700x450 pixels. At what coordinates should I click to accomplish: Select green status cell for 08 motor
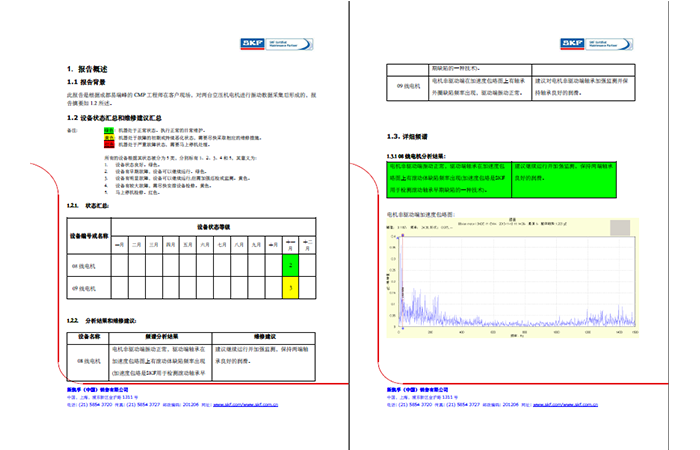pyautogui.click(x=290, y=266)
